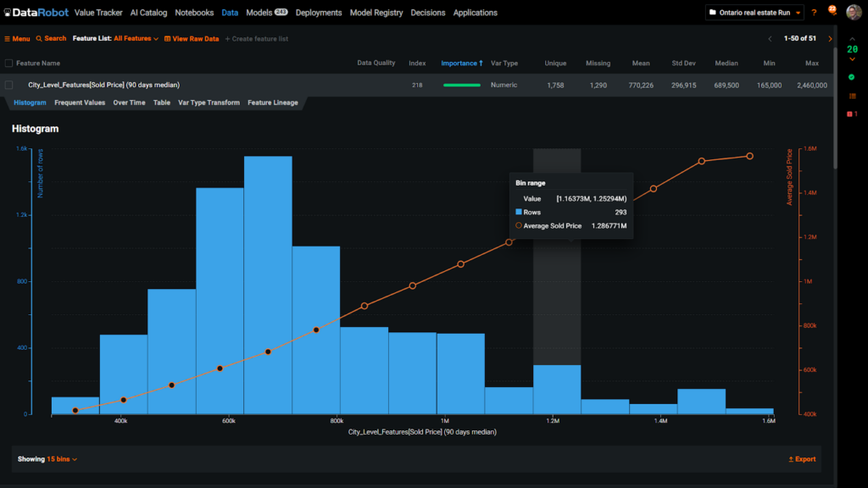Select the City_Level_Features row checkbox
Screen dimensions: 868x488
pyautogui.click(x=11, y=83)
